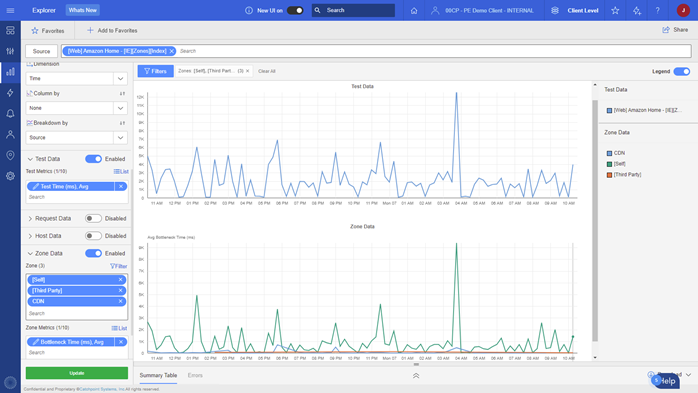Image resolution: width=698 pixels, height=393 pixels.
Task: Expand the summary panel with double chevron
Action: 416,376
